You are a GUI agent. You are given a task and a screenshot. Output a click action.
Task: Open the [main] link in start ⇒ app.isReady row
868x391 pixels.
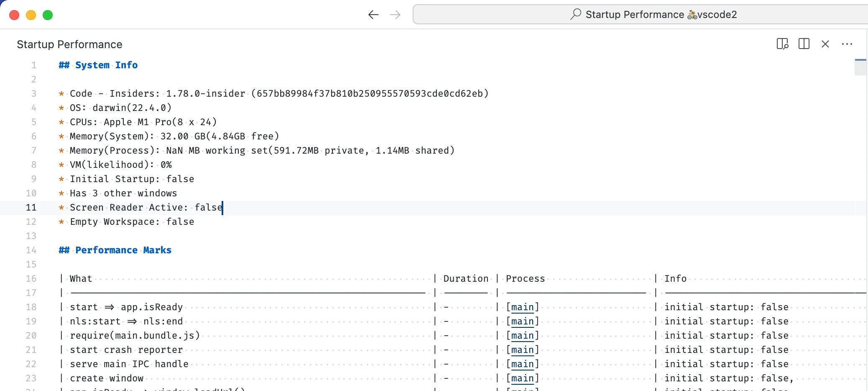point(523,307)
